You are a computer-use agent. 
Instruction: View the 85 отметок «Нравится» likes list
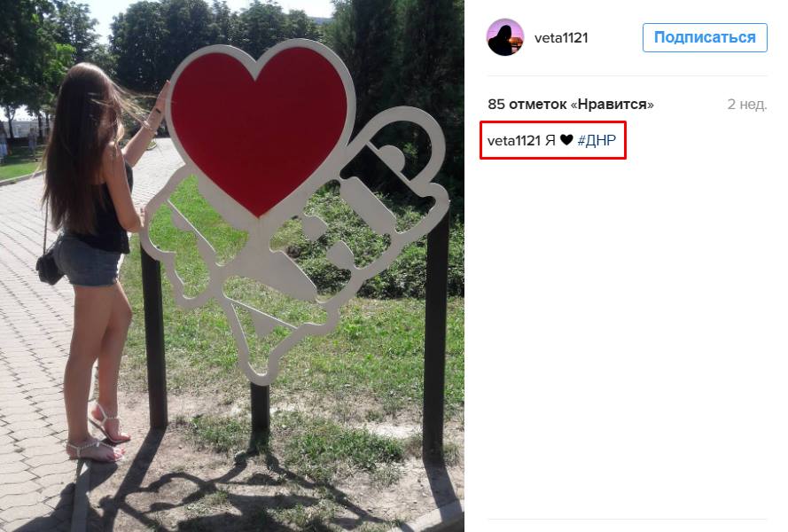(x=571, y=104)
